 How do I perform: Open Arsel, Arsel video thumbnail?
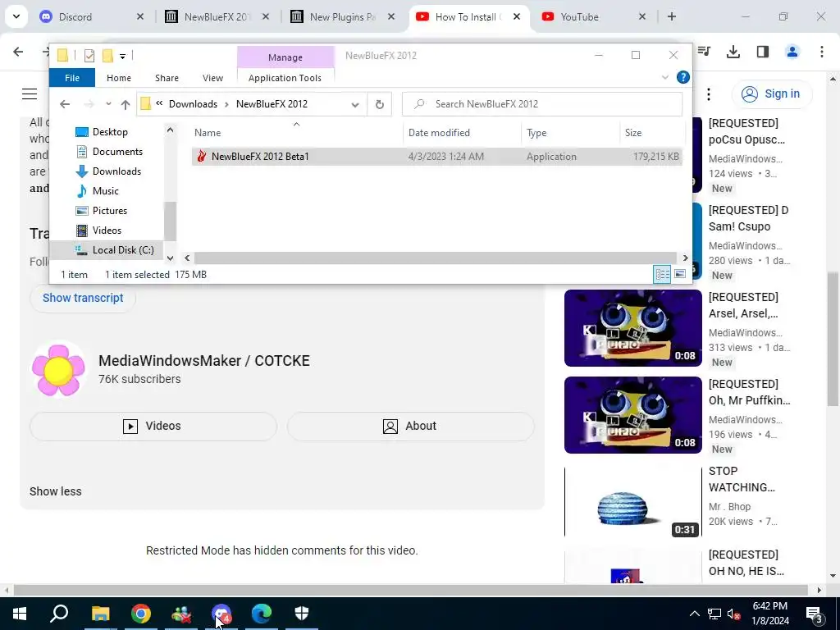[632, 328]
